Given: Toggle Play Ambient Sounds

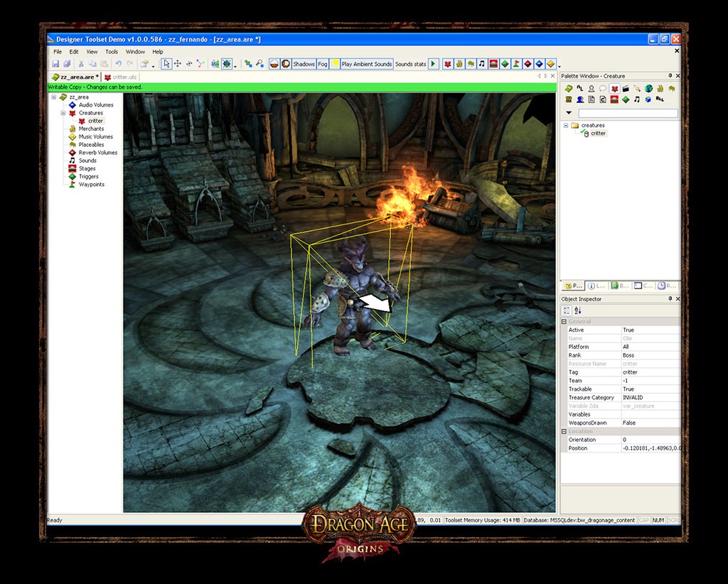Looking at the screenshot, I should [367, 64].
